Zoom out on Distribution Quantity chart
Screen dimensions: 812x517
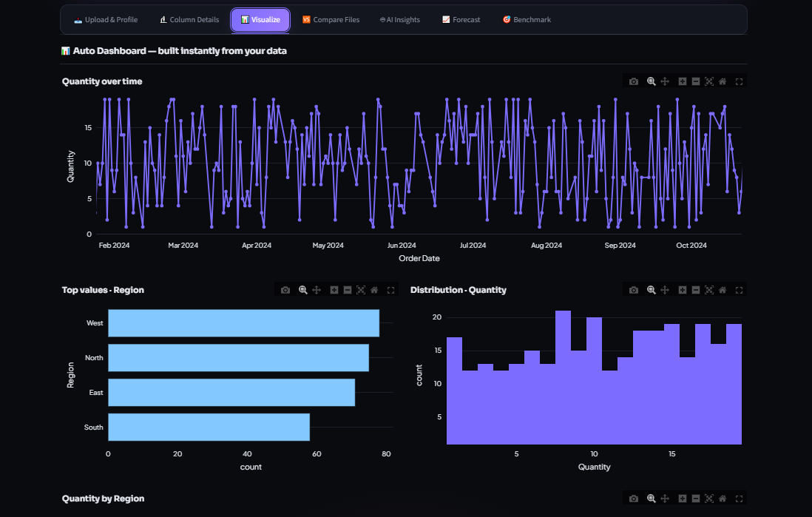point(696,290)
